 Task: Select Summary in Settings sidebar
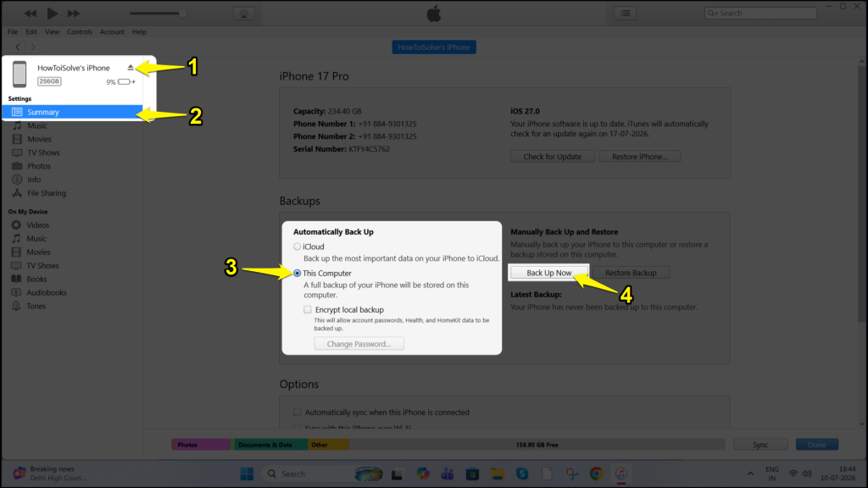(72, 112)
